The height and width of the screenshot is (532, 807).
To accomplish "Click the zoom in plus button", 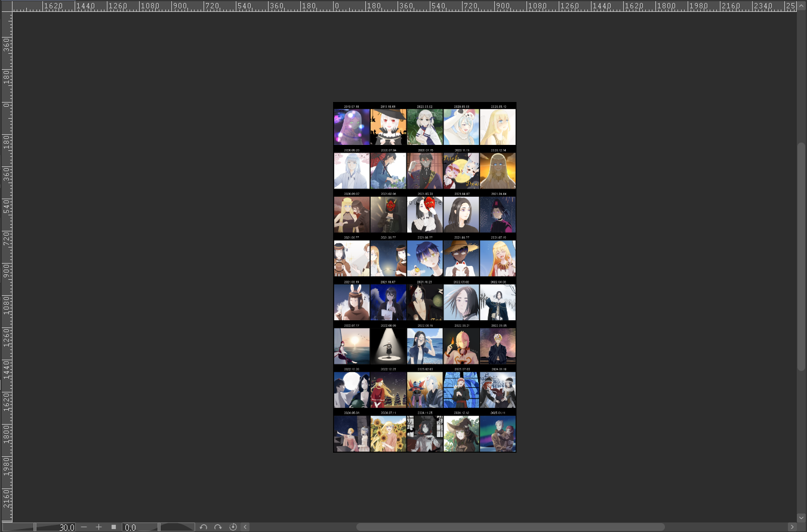I will [99, 527].
